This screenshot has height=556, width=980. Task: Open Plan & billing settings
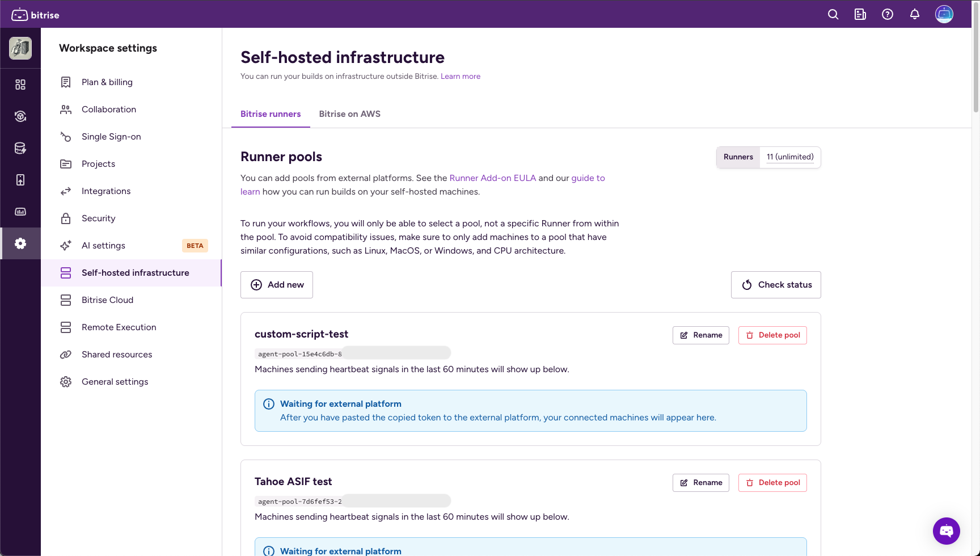click(107, 82)
